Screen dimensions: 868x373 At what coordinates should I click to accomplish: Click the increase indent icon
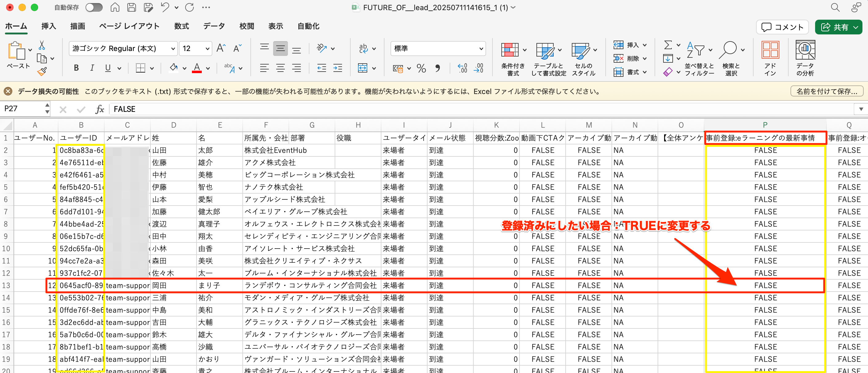(338, 68)
